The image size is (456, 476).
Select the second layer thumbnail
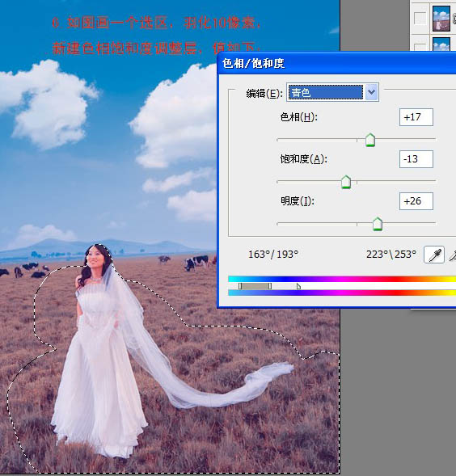pyautogui.click(x=441, y=44)
